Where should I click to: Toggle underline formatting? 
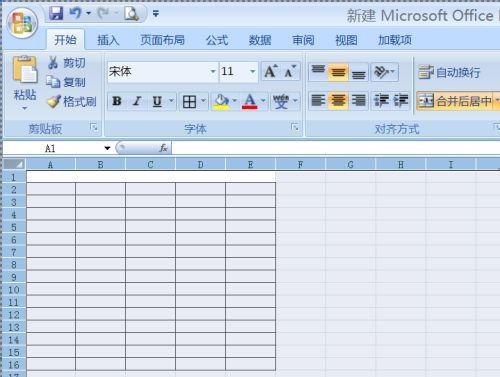(157, 101)
